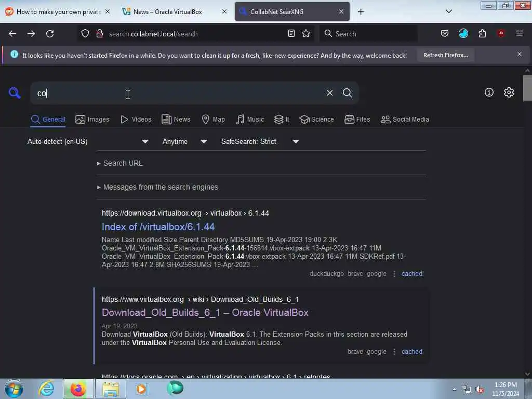Open the Extensions puzzle menu

click(482, 34)
